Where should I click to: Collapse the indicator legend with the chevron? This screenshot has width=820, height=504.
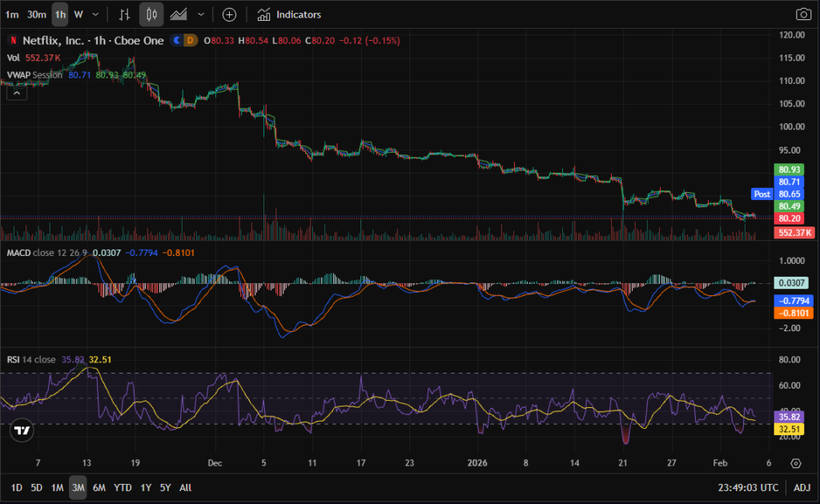(15, 92)
